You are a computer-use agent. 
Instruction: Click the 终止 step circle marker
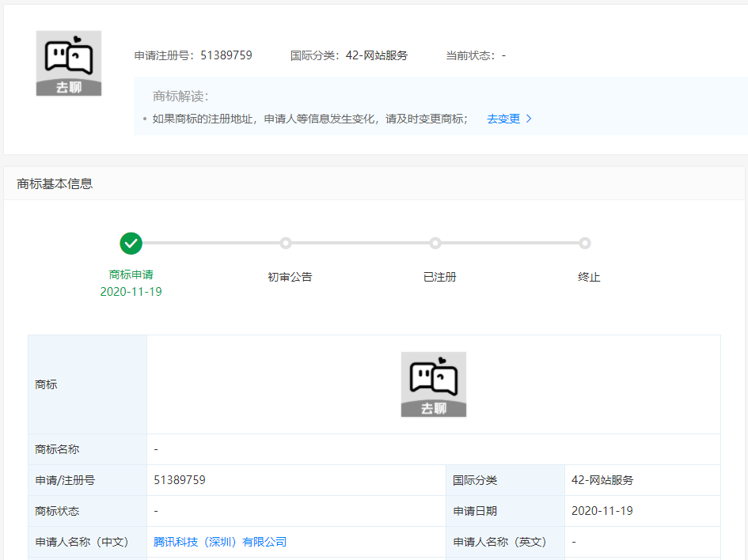point(585,243)
